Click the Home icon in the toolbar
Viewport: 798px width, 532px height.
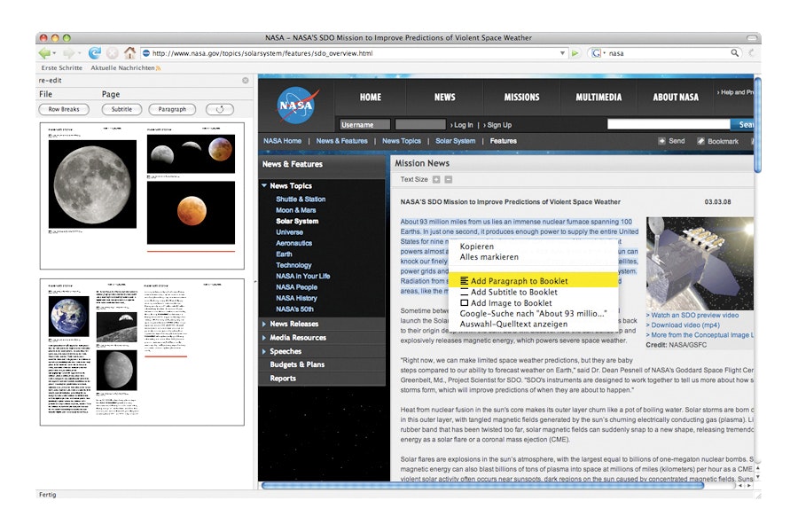coord(130,53)
